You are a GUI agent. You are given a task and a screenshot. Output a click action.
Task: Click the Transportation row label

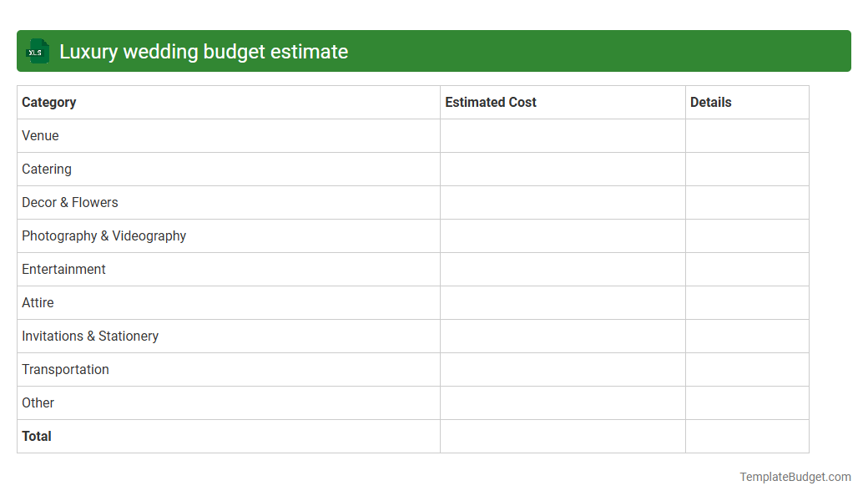tap(65, 369)
